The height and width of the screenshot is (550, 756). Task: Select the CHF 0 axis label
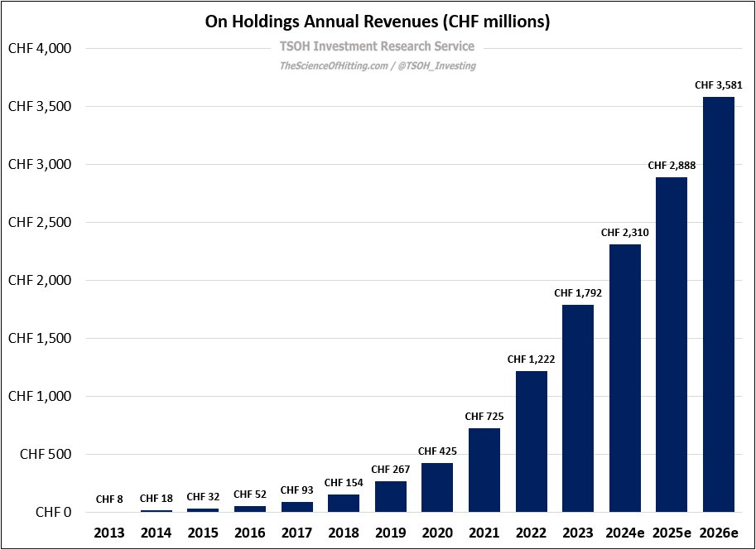coord(54,512)
